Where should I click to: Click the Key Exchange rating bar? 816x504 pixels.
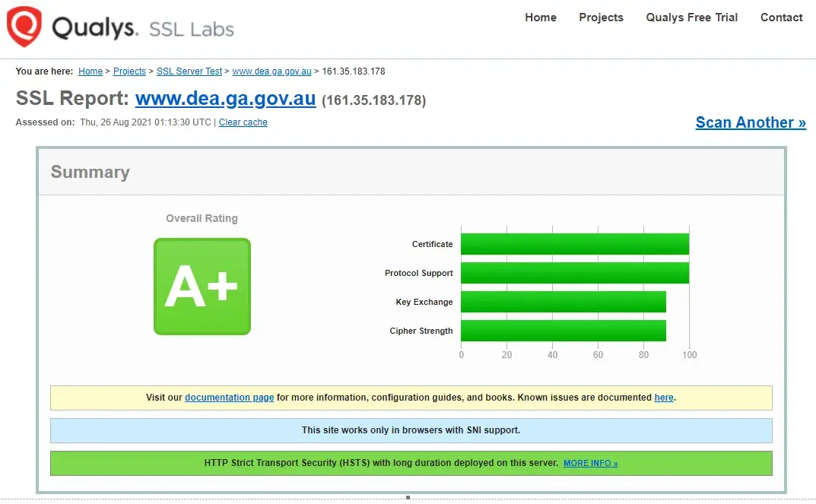coord(563,301)
